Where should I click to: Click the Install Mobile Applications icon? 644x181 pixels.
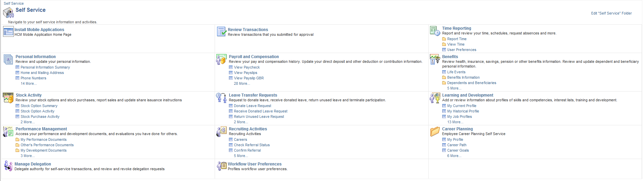pyautogui.click(x=8, y=32)
